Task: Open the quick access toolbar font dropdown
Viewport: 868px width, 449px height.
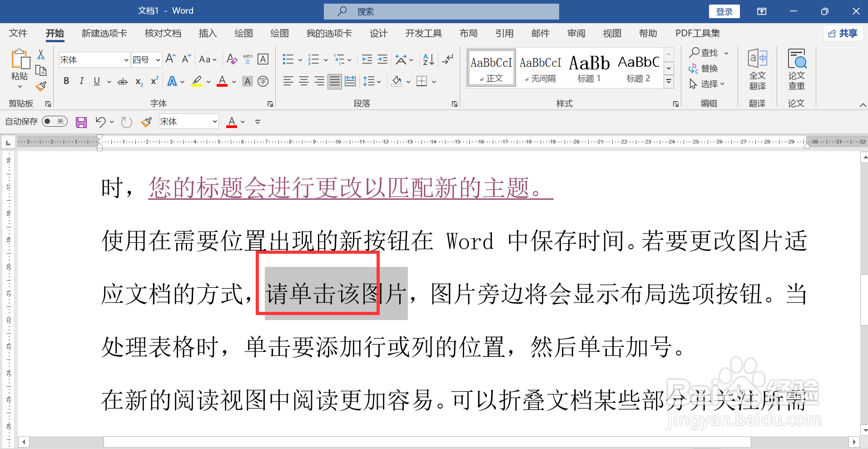Action: [214, 122]
